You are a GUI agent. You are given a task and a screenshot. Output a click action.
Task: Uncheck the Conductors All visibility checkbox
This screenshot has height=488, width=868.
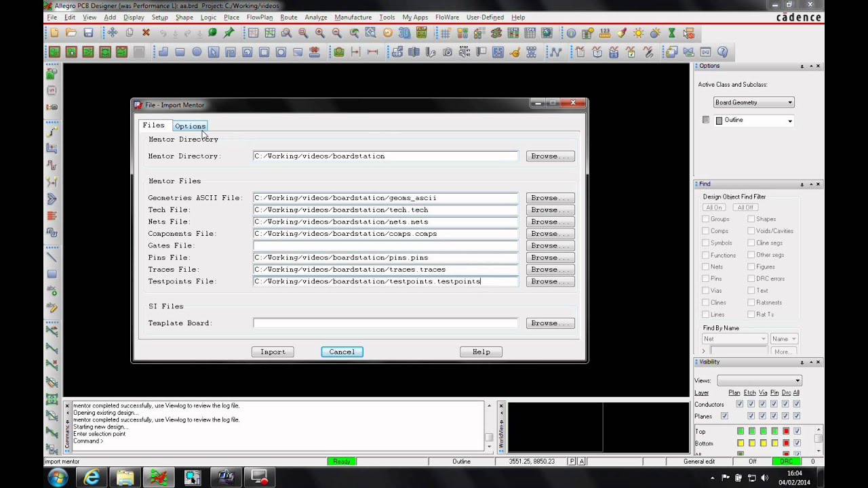797,404
